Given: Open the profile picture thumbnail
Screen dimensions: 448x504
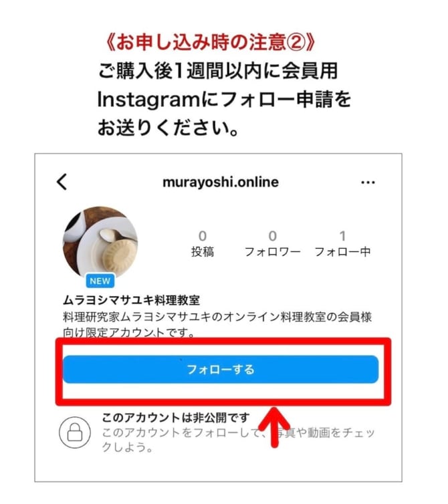Looking at the screenshot, I should [100, 243].
